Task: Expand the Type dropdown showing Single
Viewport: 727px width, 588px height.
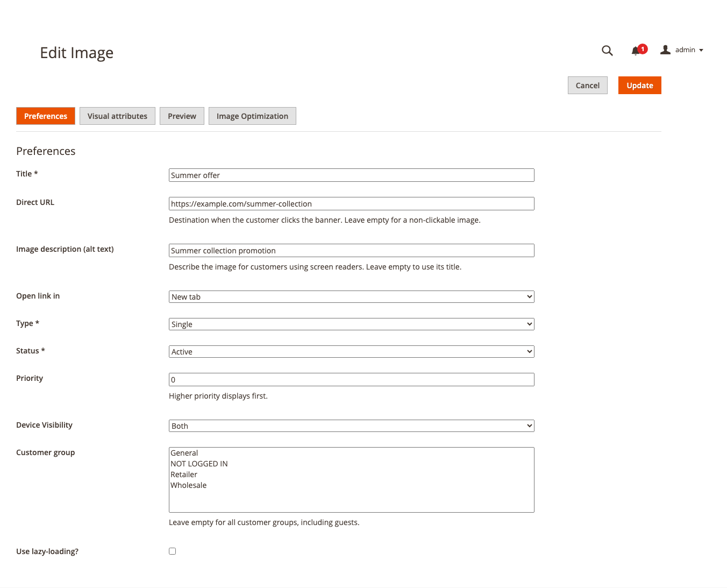Action: (x=352, y=324)
